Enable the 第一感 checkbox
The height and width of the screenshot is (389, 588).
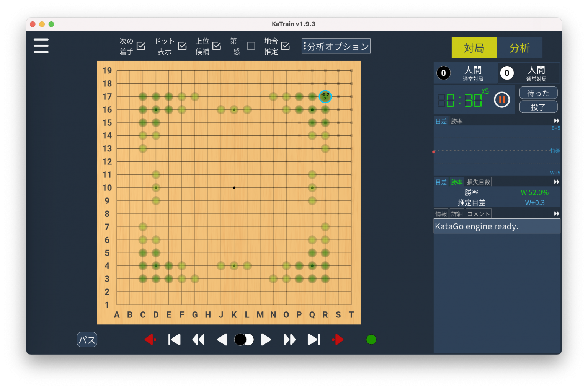pyautogui.click(x=252, y=46)
